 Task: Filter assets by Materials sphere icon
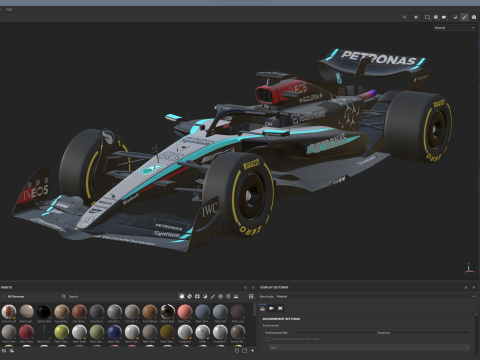tap(182, 296)
